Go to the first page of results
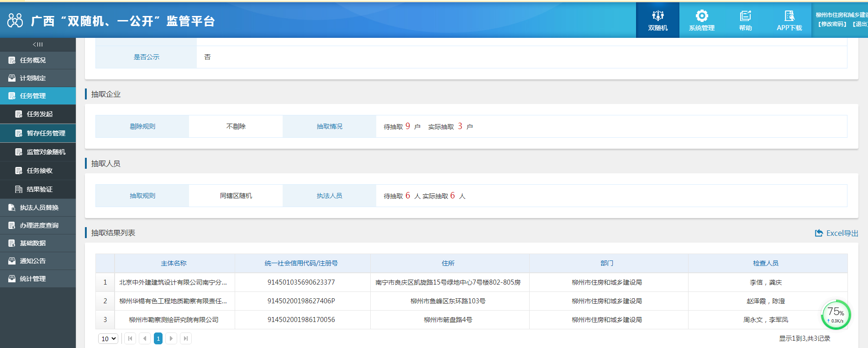This screenshot has height=348, width=868. tap(130, 338)
